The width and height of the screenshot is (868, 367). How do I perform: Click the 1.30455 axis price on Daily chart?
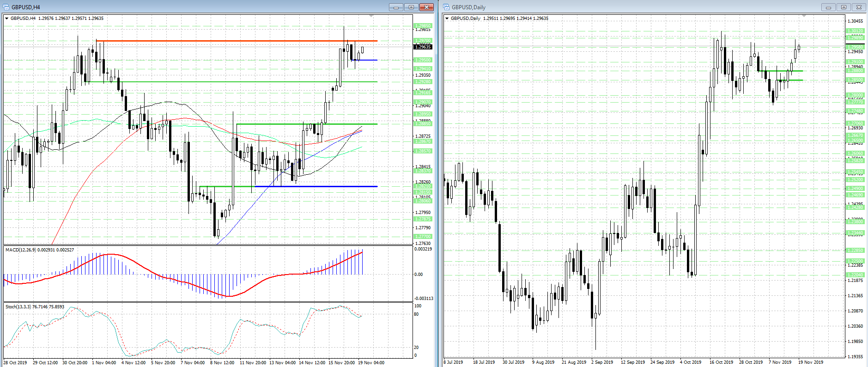coord(856,21)
